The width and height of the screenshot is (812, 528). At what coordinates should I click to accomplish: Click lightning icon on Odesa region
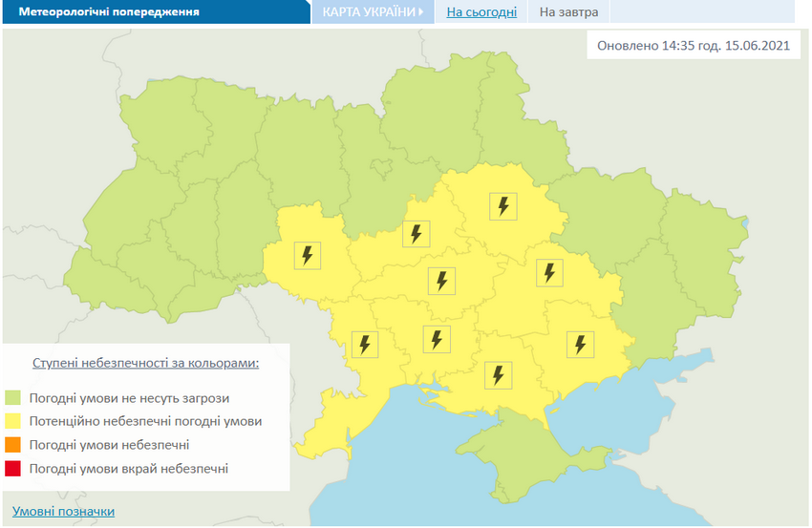pos(363,344)
